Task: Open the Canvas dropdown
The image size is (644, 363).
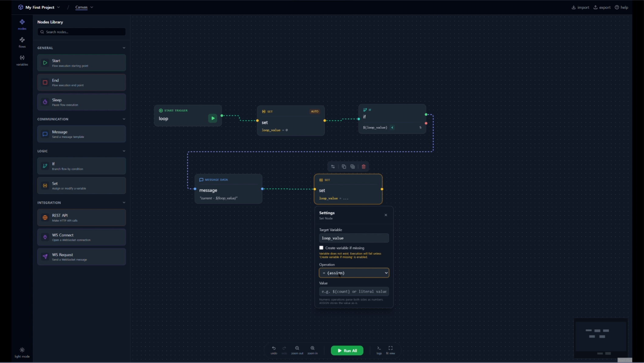Action: (x=84, y=7)
